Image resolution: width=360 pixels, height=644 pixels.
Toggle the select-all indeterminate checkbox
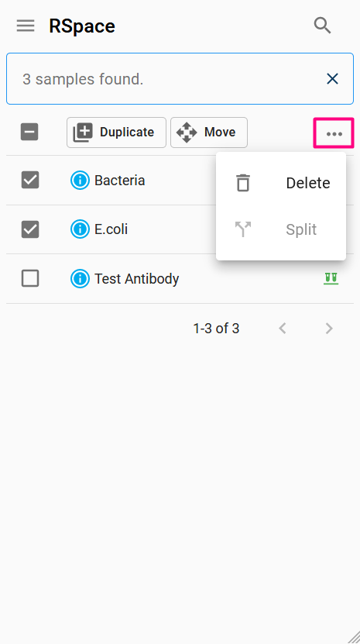[x=29, y=133]
